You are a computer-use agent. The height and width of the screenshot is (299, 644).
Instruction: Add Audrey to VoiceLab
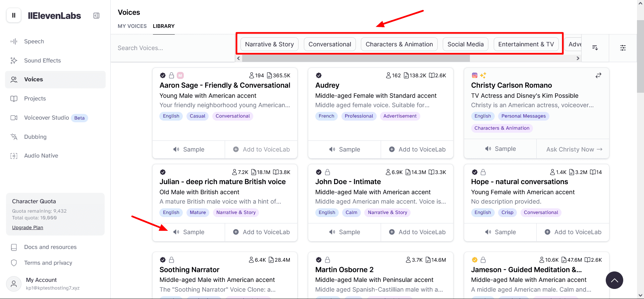click(417, 149)
